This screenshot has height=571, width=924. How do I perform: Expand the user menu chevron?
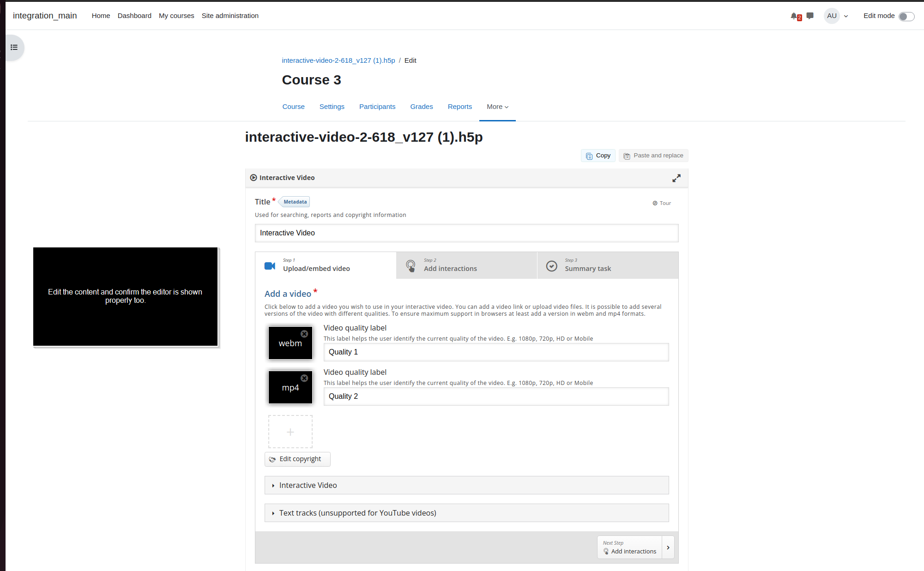coord(846,16)
